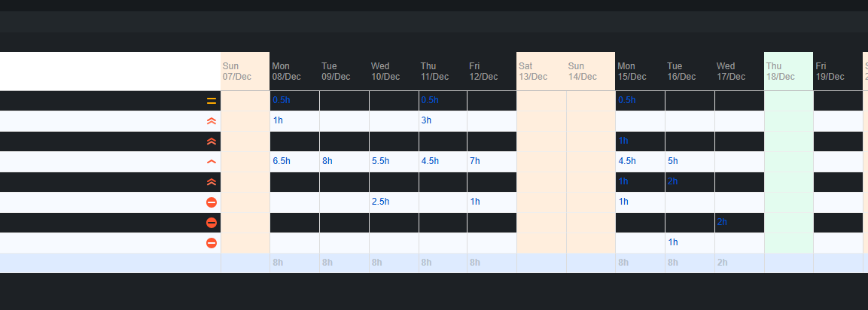Click the gray 8h total for Fri 12/Dec

475,263
